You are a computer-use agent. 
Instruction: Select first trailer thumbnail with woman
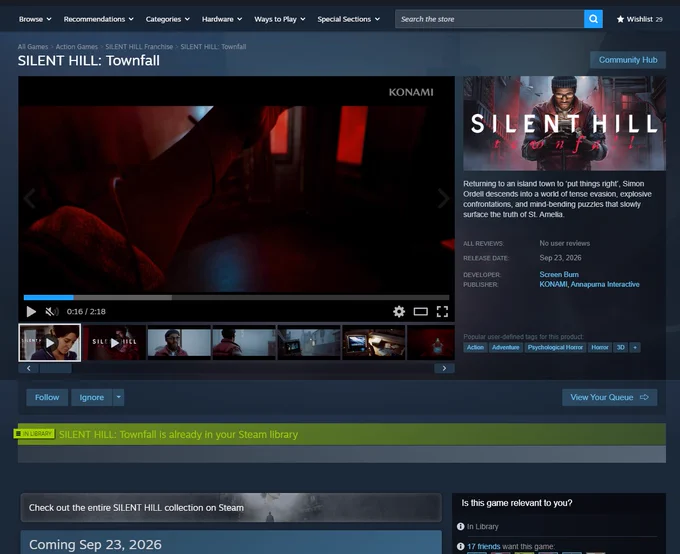point(49,343)
